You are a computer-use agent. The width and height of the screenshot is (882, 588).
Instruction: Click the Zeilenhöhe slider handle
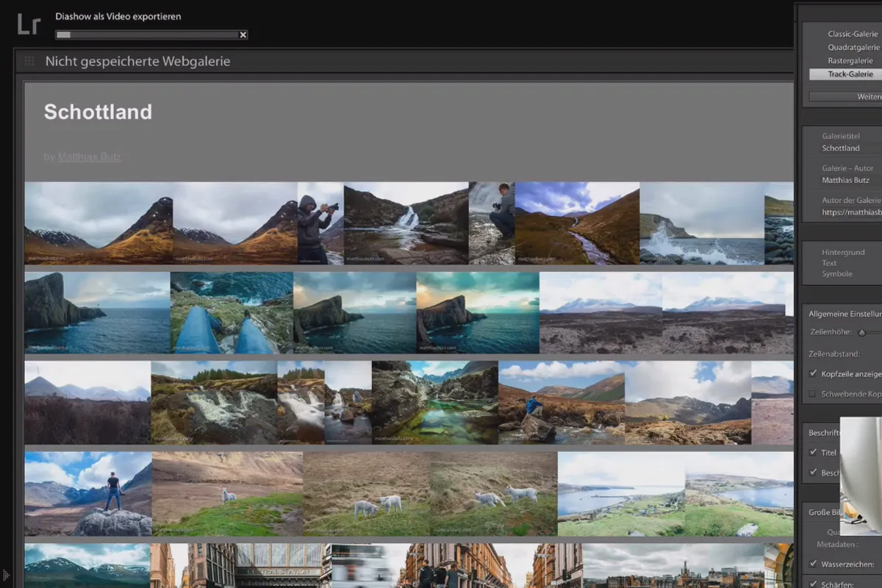861,333
